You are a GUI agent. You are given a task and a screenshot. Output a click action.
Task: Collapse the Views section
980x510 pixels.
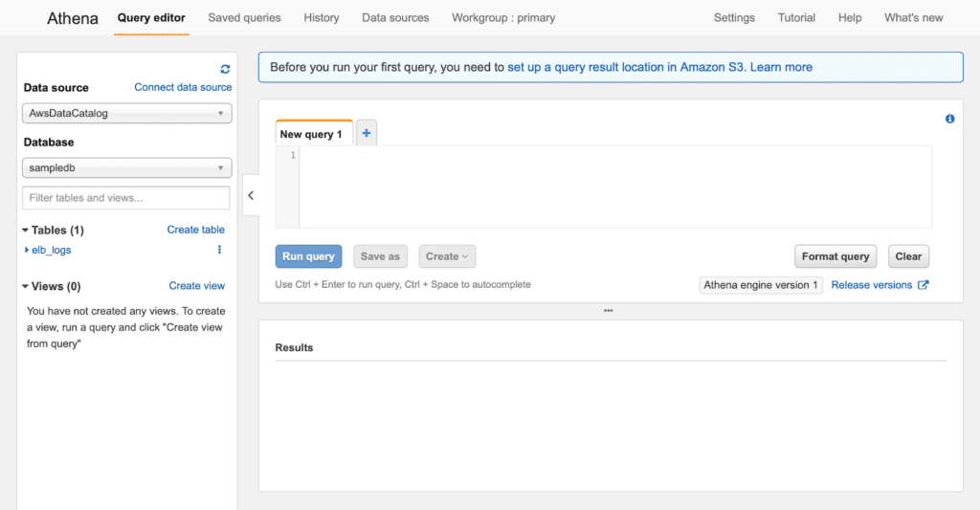pyautogui.click(x=26, y=286)
